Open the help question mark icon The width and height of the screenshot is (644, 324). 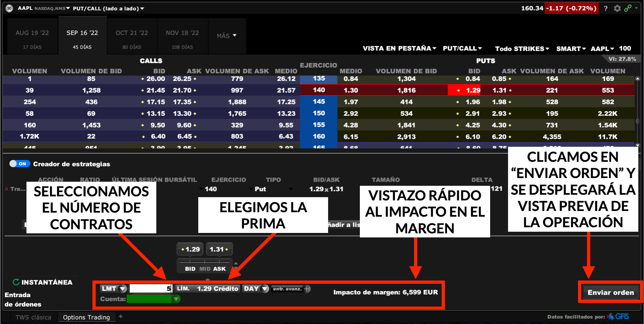click(606, 8)
